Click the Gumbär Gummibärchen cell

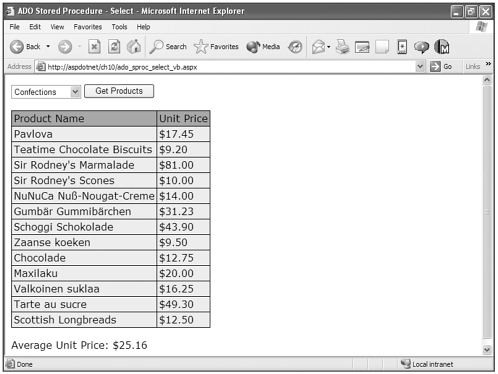coord(84,211)
